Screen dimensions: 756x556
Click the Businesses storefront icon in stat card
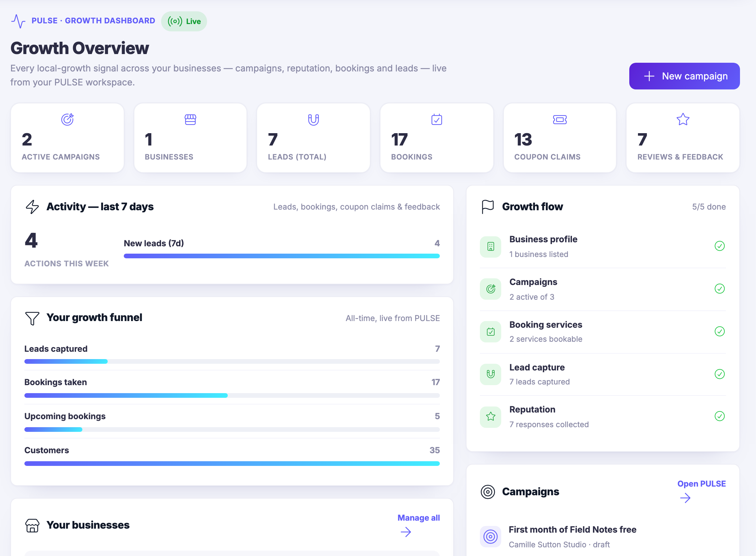pyautogui.click(x=190, y=119)
